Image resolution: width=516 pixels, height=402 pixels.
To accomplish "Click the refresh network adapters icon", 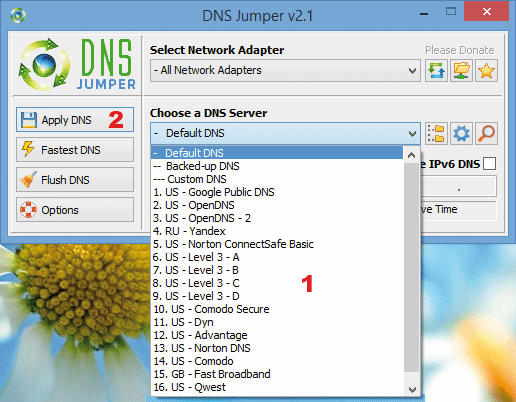I will [436, 70].
